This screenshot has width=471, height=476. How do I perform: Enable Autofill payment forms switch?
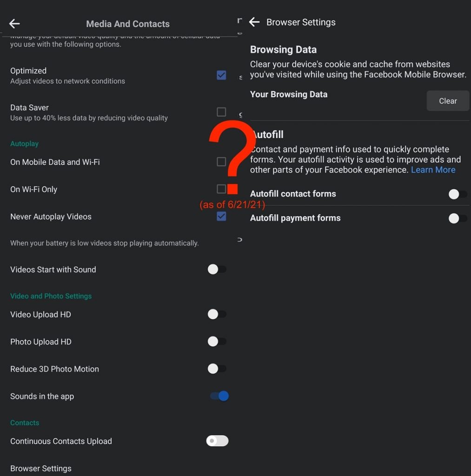(458, 218)
